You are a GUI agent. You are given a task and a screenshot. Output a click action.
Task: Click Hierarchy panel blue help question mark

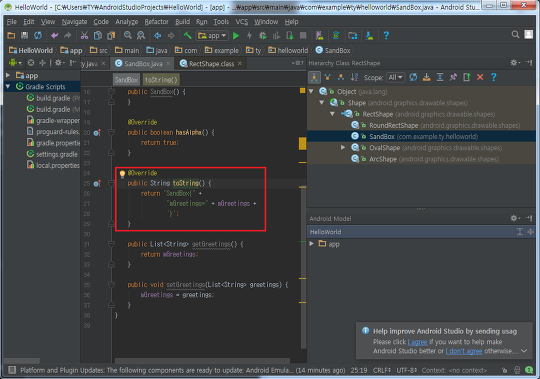tap(494, 77)
